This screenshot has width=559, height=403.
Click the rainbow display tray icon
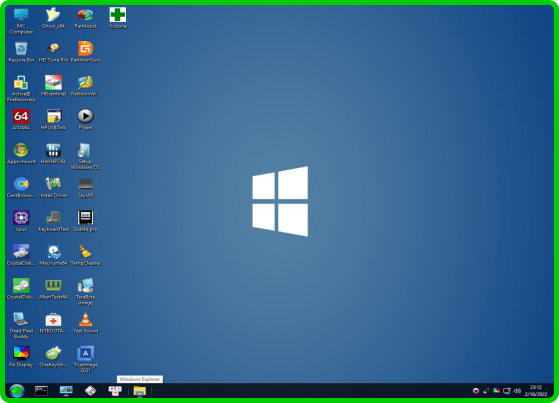coord(496,391)
